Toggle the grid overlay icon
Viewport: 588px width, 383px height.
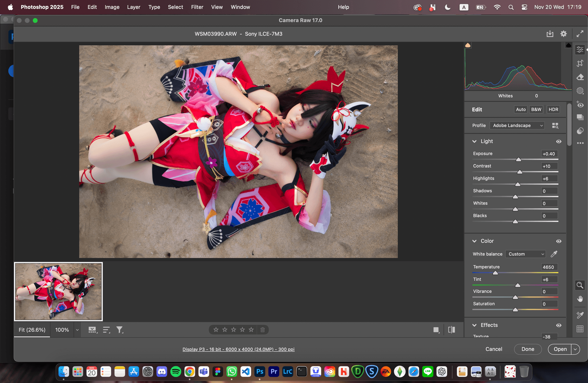(580, 329)
